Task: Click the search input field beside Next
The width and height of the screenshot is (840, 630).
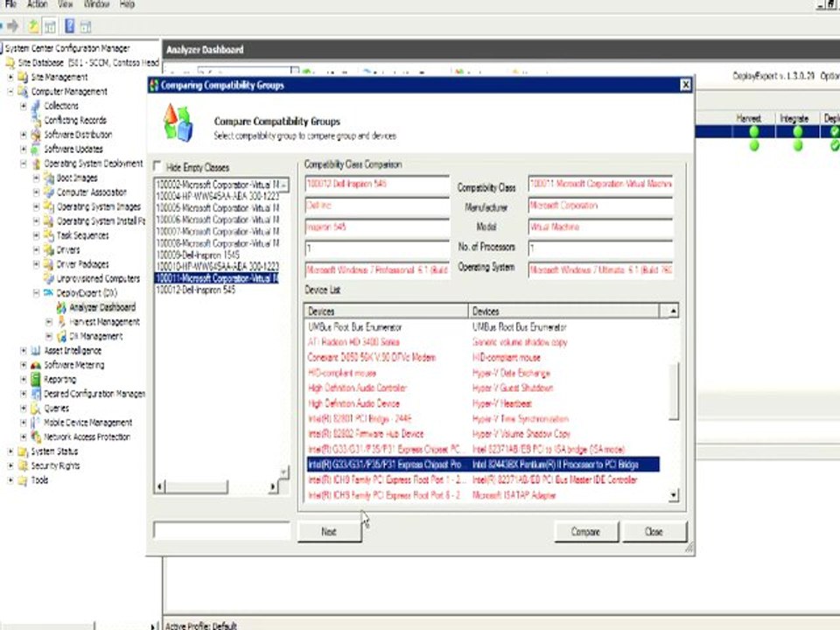Action: click(221, 530)
